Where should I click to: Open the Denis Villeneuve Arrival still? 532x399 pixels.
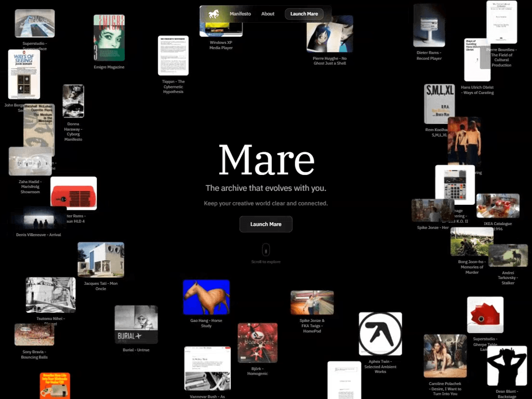39,218
